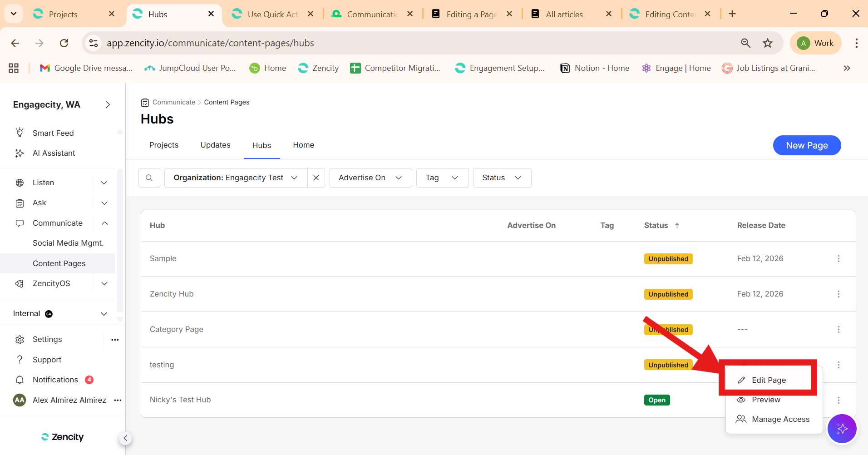Open the purple AI sparkle assistant button

pos(842,428)
